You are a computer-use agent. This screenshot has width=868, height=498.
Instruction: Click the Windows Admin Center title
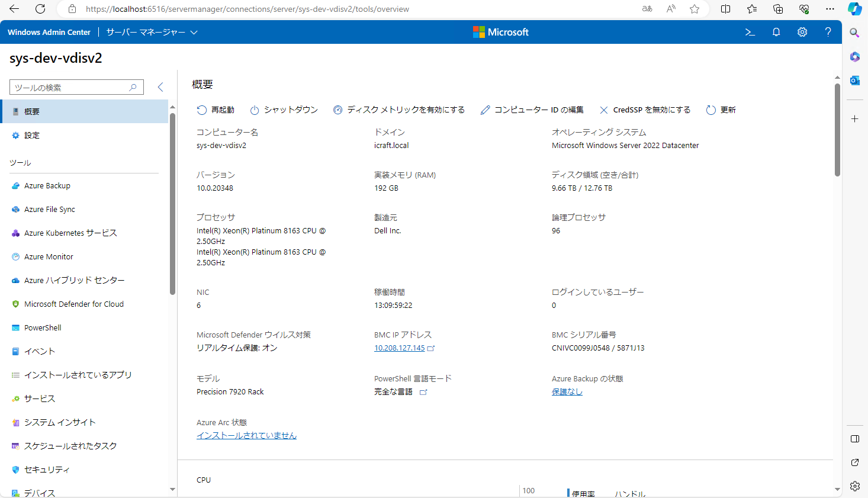tap(49, 32)
